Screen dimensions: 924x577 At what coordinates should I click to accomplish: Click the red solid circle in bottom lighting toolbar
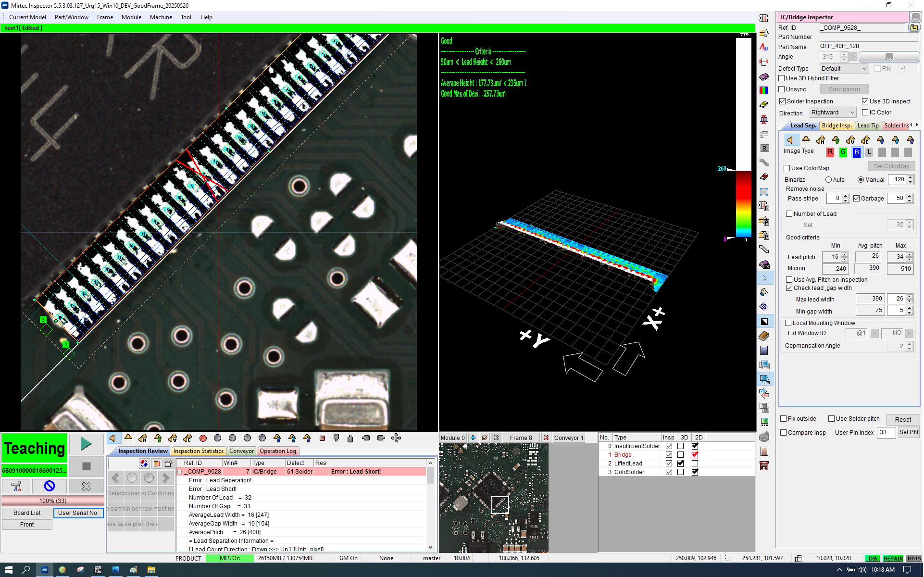[203, 438]
